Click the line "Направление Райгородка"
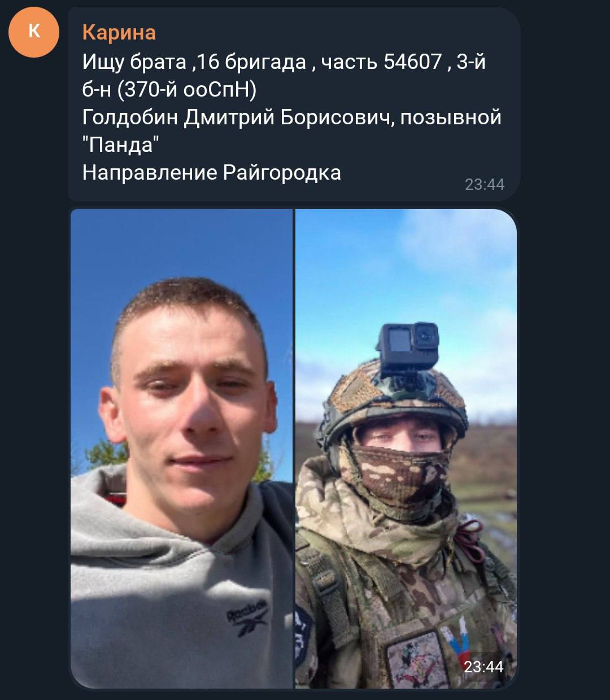The width and height of the screenshot is (610, 700). coord(211,172)
